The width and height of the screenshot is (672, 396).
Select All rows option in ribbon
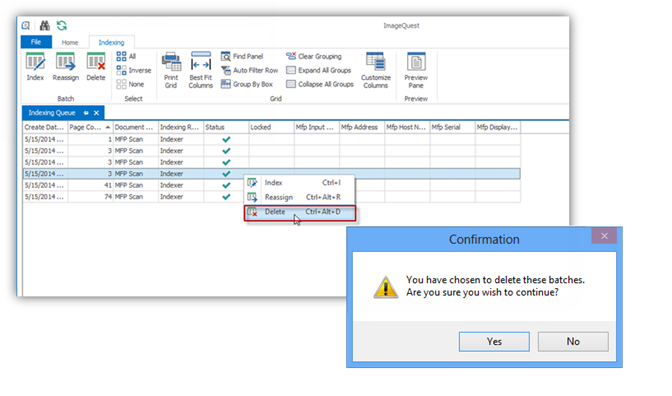click(x=126, y=56)
